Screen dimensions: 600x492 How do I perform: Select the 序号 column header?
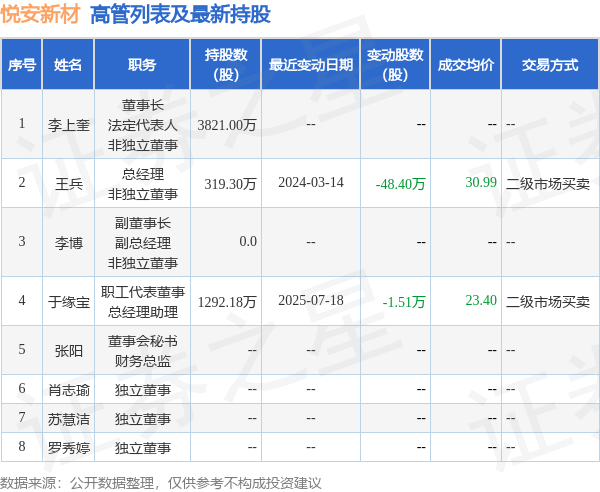pos(22,65)
